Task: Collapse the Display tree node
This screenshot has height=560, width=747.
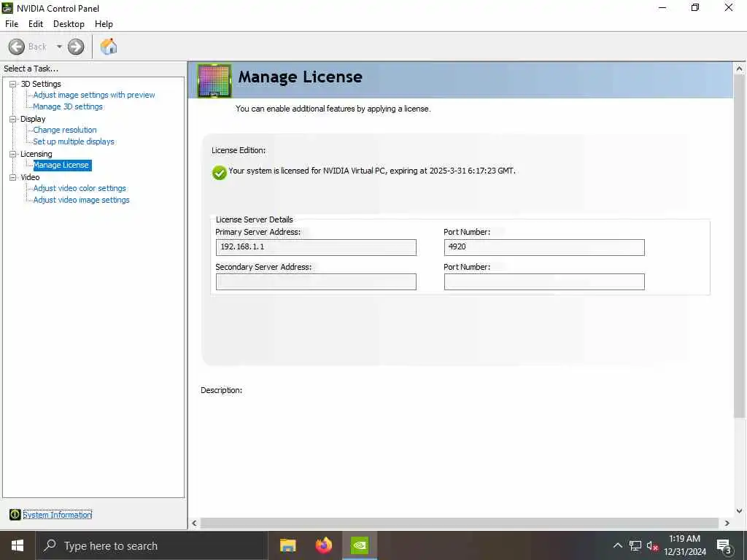Action: pos(13,119)
